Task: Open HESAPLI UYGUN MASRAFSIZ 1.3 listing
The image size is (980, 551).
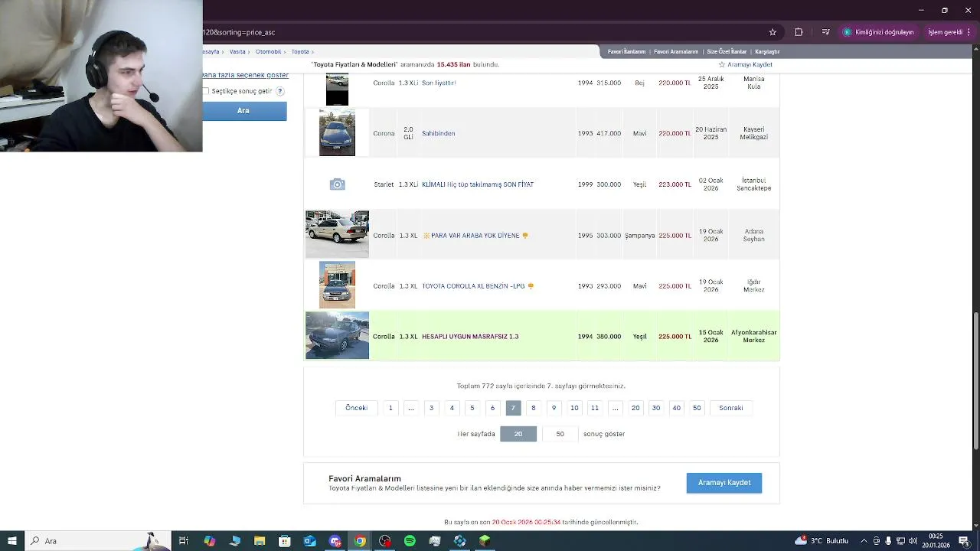Action: [470, 337]
